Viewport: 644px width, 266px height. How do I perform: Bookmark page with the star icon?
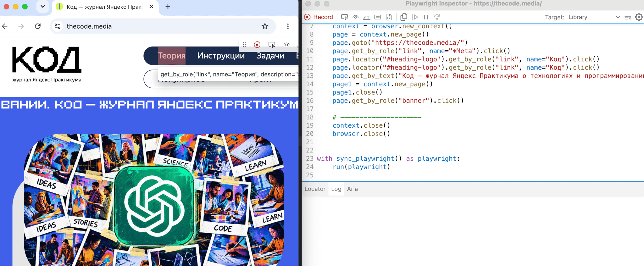(265, 26)
